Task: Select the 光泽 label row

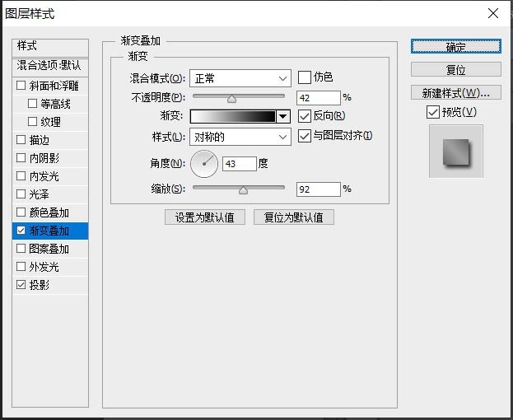Action: (50, 194)
